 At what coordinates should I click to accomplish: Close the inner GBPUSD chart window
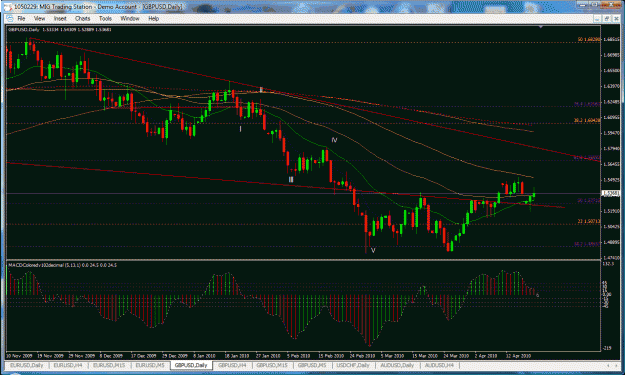coord(615,19)
